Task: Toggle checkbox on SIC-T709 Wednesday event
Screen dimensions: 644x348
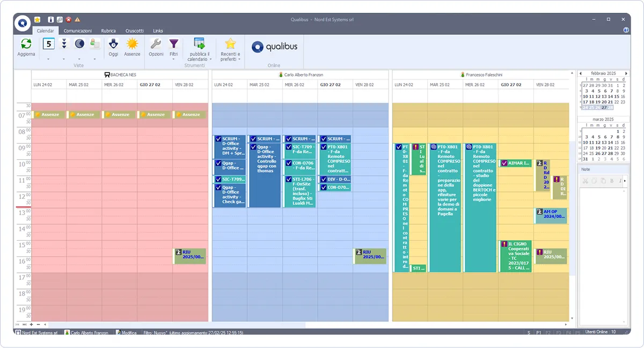Action: point(289,147)
